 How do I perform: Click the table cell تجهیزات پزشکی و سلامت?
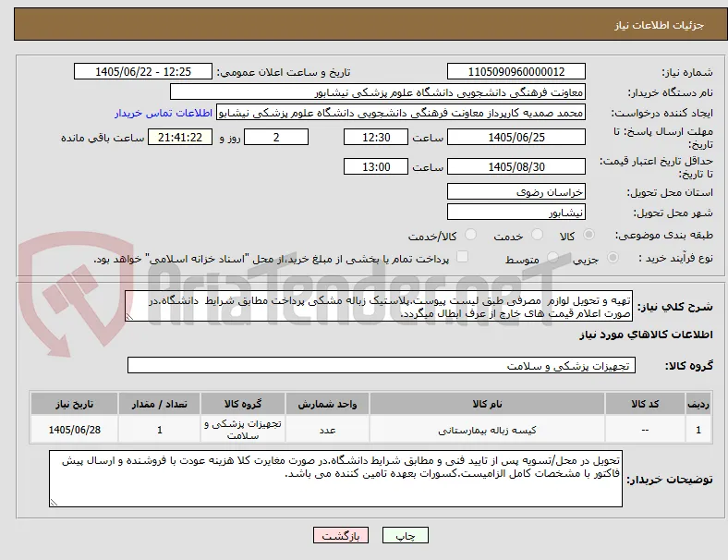coord(243,430)
